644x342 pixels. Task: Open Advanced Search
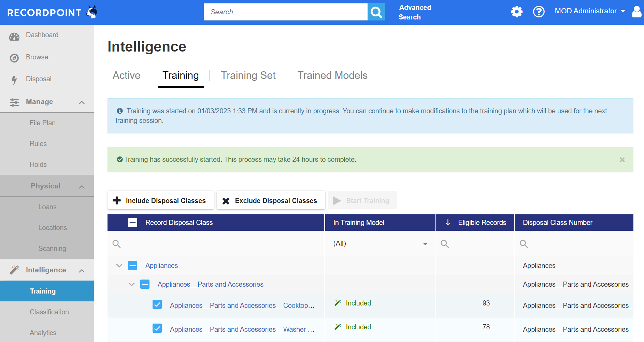[415, 12]
